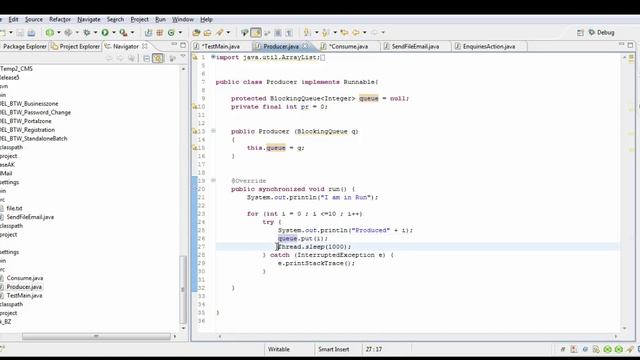Viewport: 640px width, 360px height.
Task: Expand the folded import at line 1
Action: point(213,57)
